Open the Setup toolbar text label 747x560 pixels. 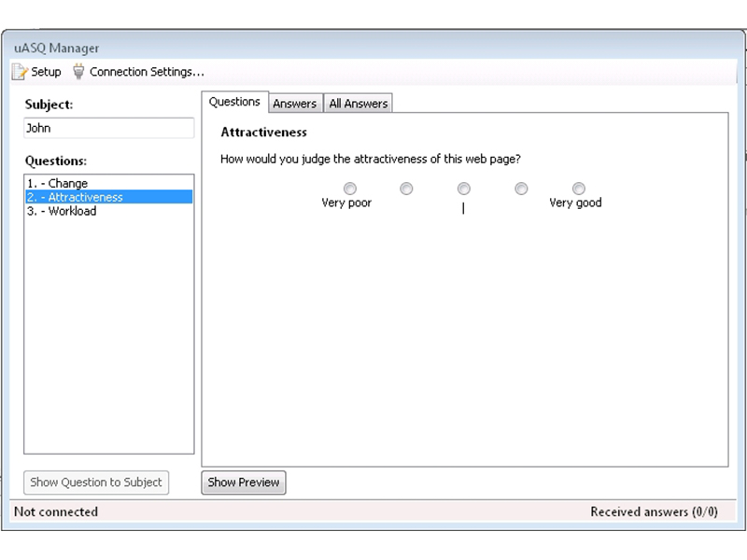pos(47,72)
